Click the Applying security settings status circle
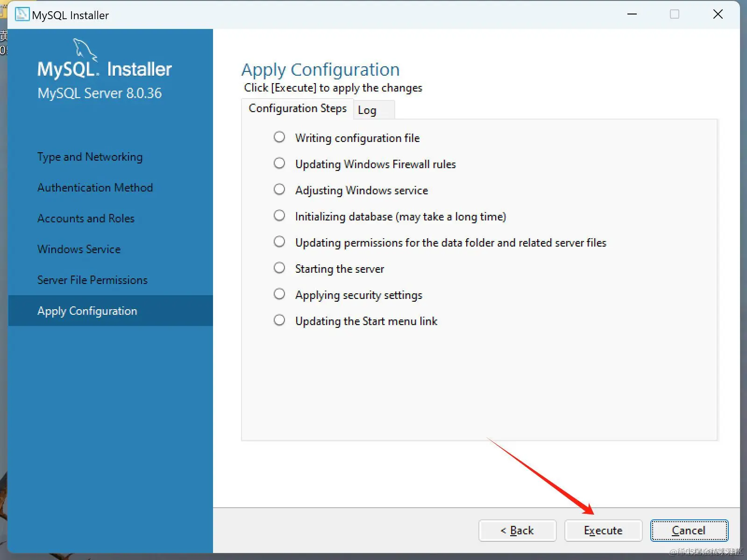This screenshot has height=560, width=747. (279, 294)
